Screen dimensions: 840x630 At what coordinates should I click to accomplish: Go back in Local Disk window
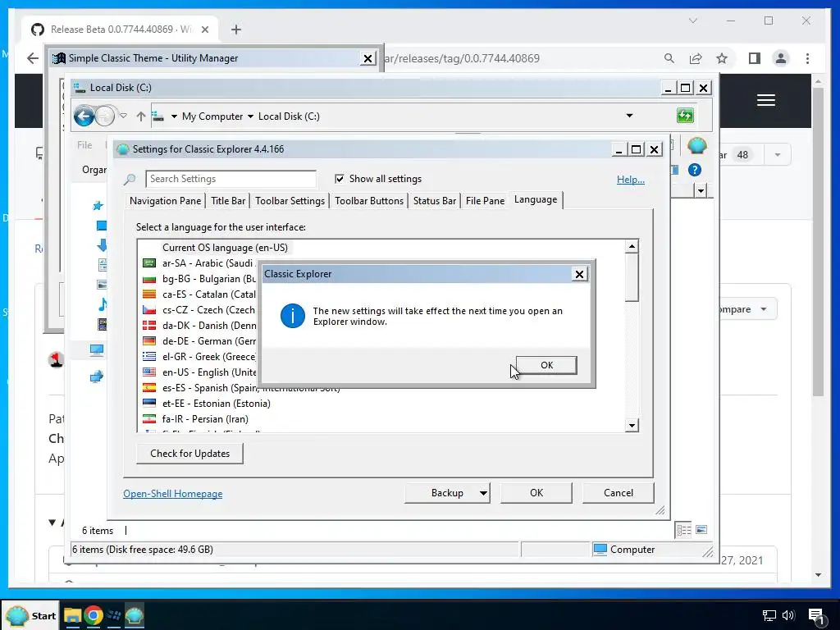tap(84, 116)
